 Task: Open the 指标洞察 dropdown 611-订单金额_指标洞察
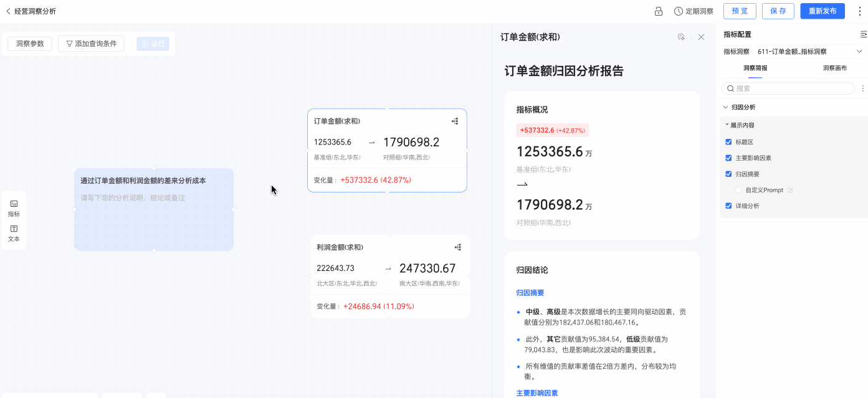pos(810,52)
